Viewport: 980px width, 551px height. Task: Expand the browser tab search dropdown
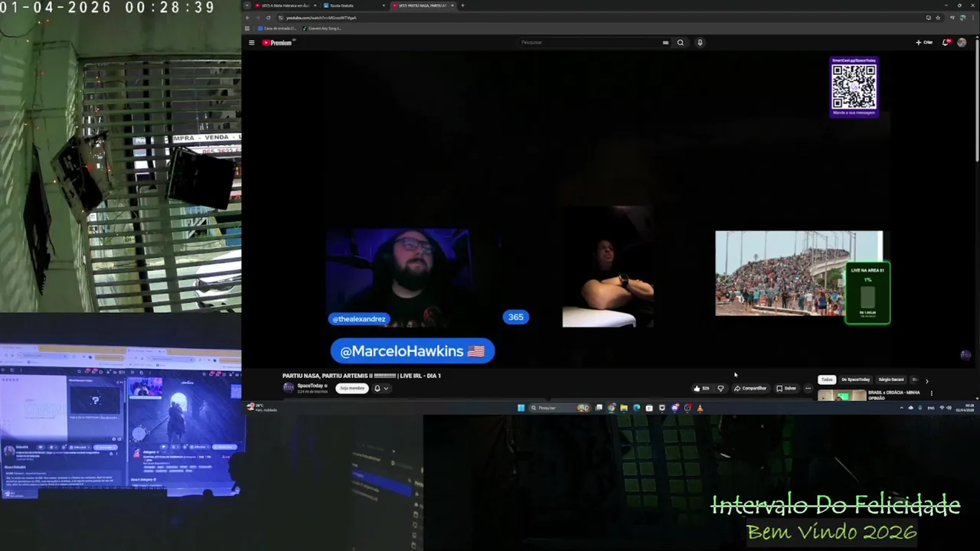pyautogui.click(x=247, y=5)
